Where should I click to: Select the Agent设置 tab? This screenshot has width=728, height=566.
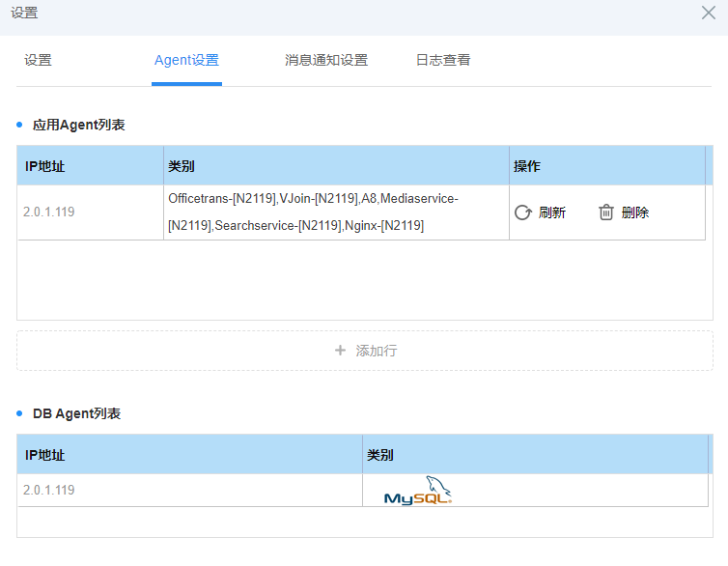click(x=186, y=60)
